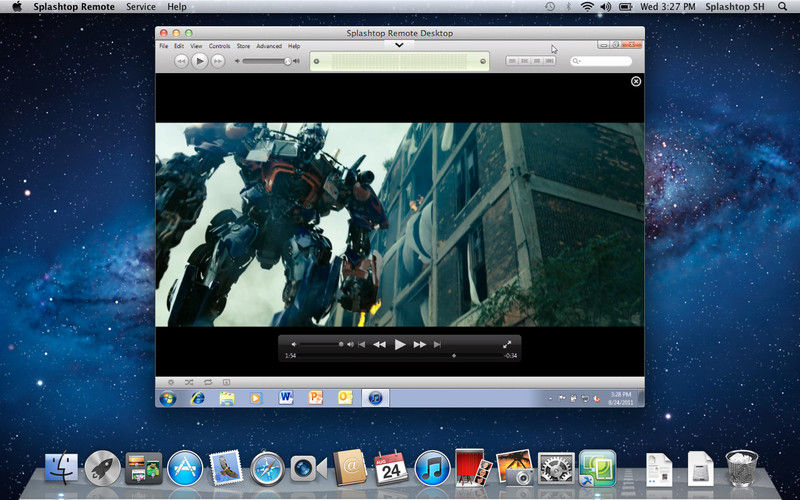The height and width of the screenshot is (500, 800).
Task: Open System Preferences from the Dock
Action: (556, 468)
